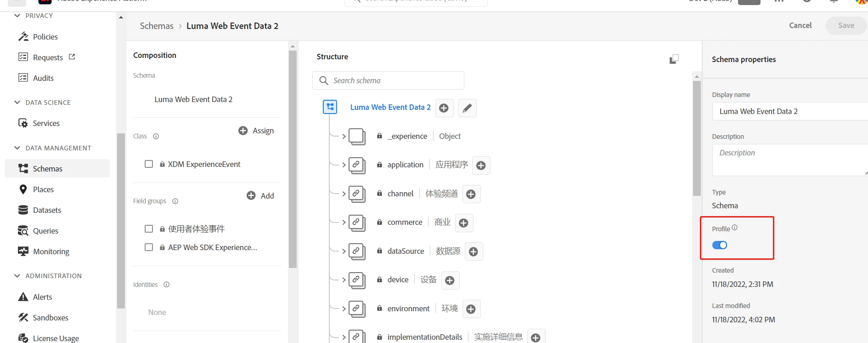Expand the device node
The width and height of the screenshot is (868, 343).
tap(344, 280)
